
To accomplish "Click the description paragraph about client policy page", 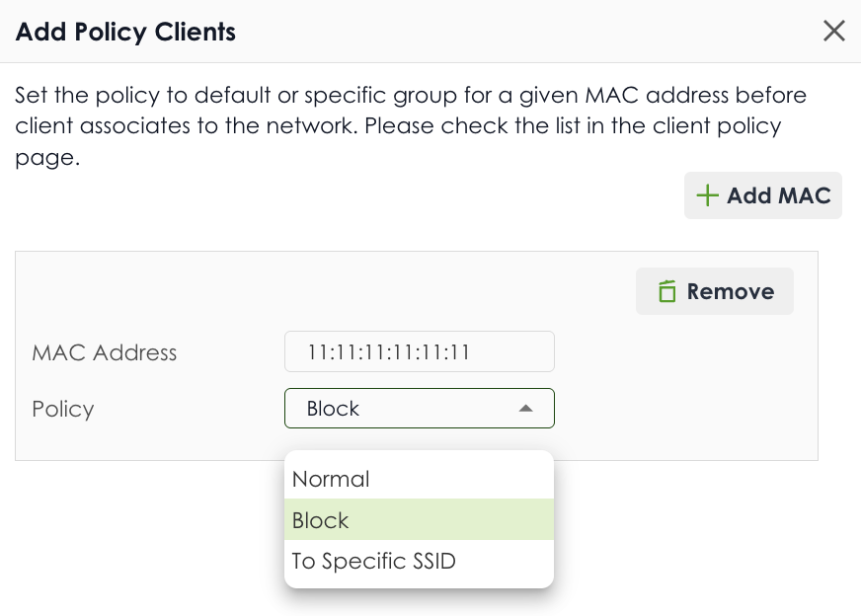I will coord(411,126).
